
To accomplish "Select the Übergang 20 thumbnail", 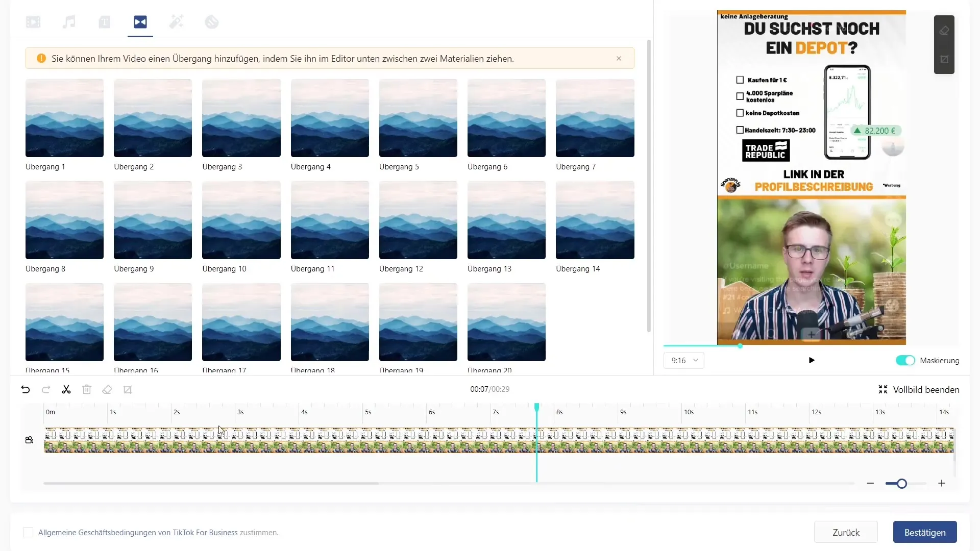I will pos(506,322).
